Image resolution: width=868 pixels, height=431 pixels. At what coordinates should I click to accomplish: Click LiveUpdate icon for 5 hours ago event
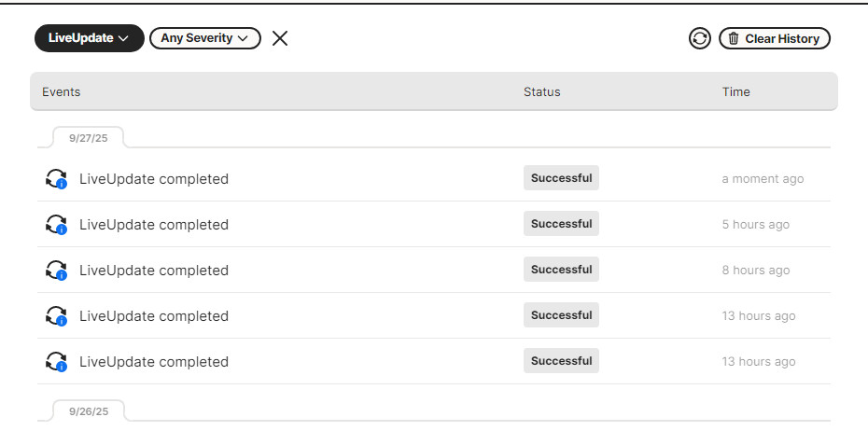56,225
